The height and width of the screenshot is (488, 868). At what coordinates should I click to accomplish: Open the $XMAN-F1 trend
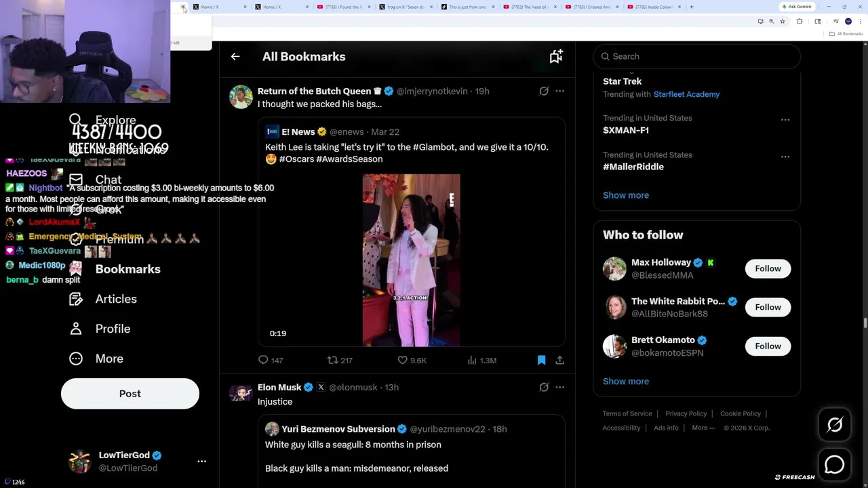pos(626,130)
